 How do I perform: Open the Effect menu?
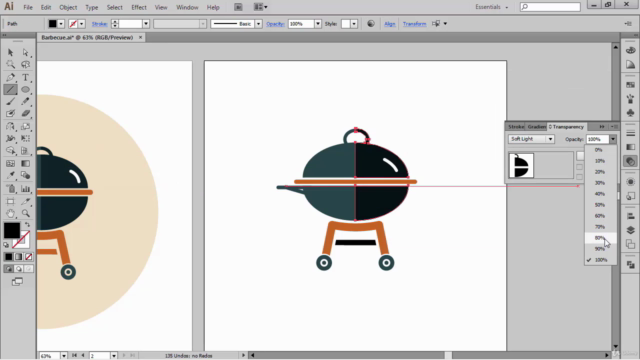click(139, 7)
